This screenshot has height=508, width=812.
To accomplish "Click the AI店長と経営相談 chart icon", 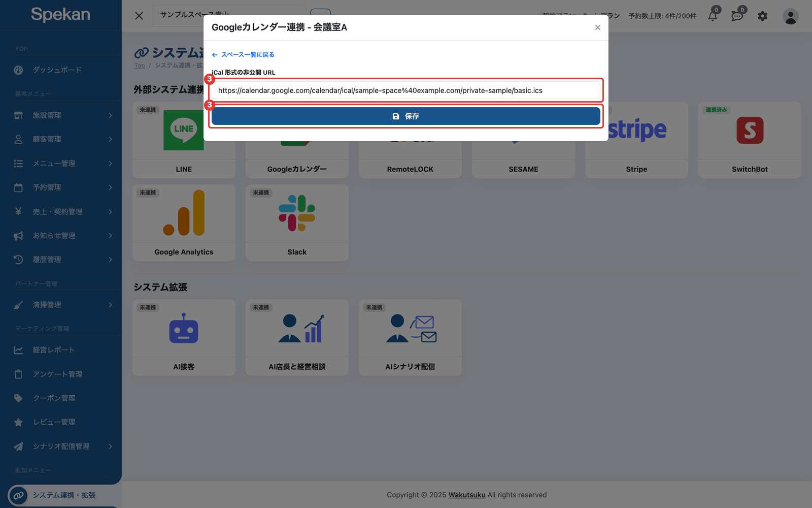I will 301,328.
